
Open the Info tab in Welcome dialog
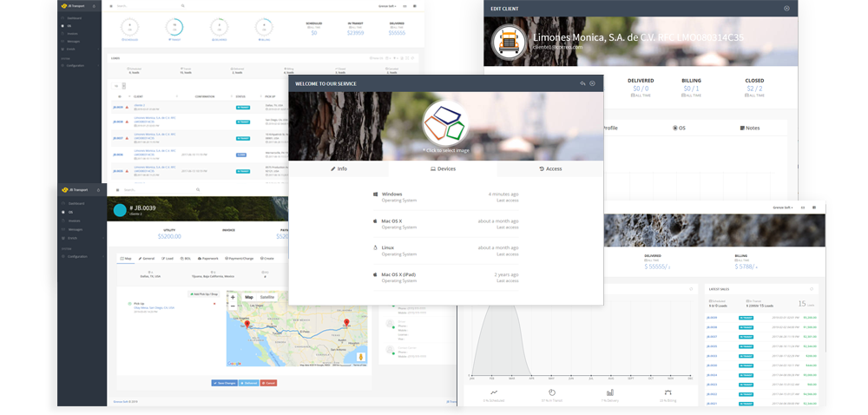click(339, 168)
